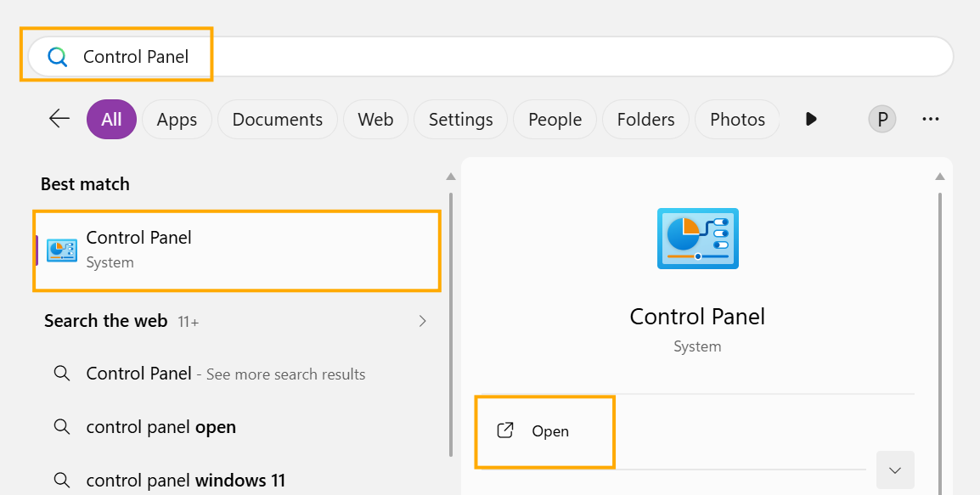Click the Open button in preview pane
This screenshot has width=980, height=495.
coord(545,431)
